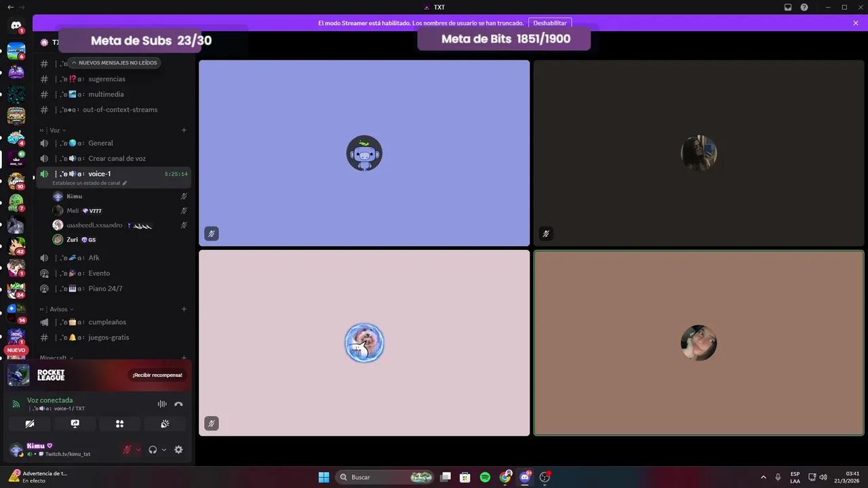Unmute microphone in user panel
The image size is (868, 488).
tap(127, 449)
